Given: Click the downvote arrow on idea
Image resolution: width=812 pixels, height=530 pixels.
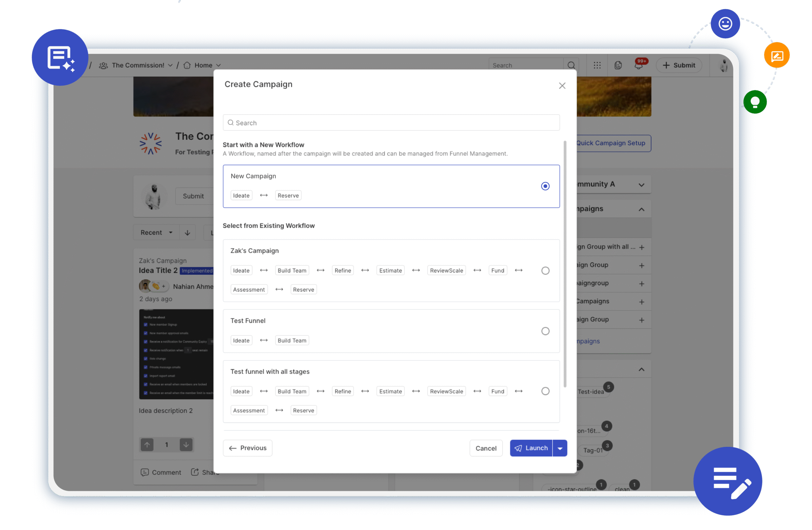Looking at the screenshot, I should coord(186,445).
